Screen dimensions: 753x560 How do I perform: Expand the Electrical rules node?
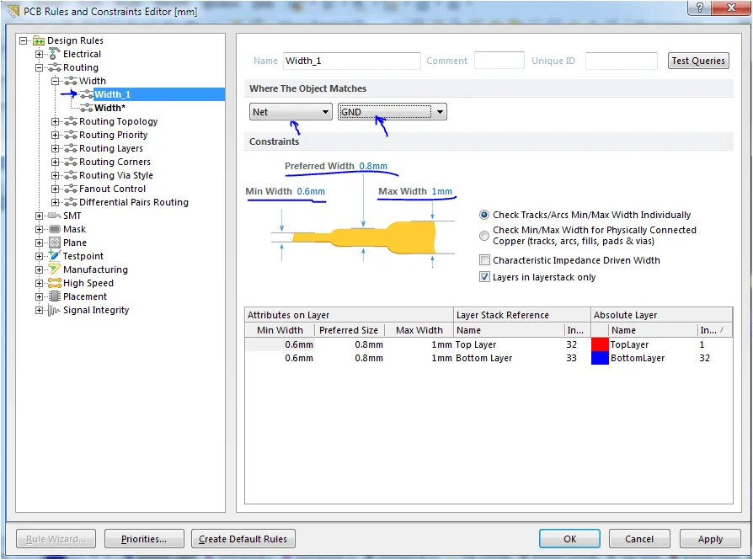tap(39, 54)
